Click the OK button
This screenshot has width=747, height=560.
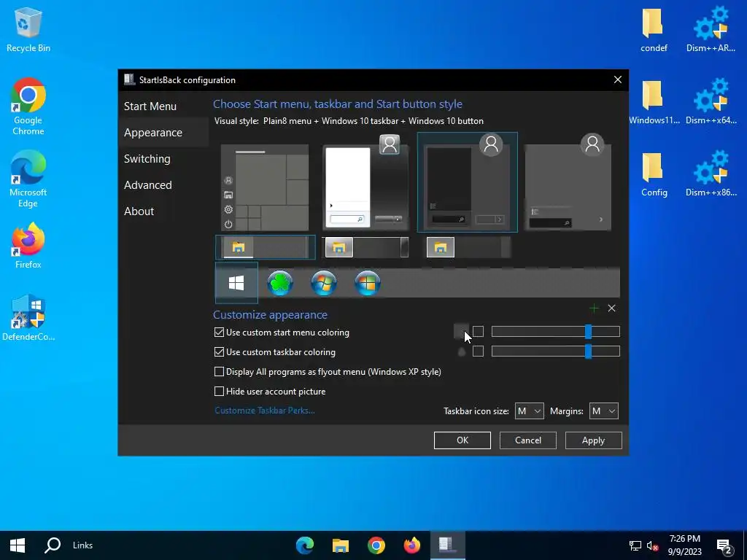[x=462, y=440]
